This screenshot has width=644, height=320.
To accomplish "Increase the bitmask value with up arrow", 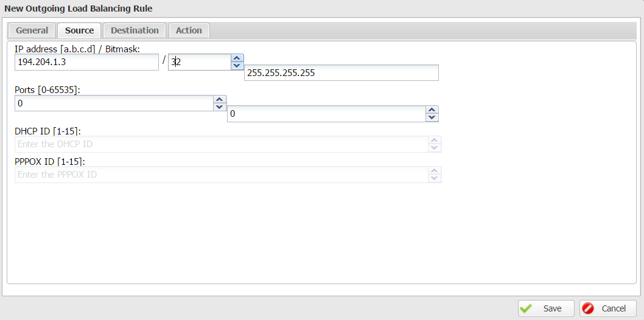I will tap(237, 58).
